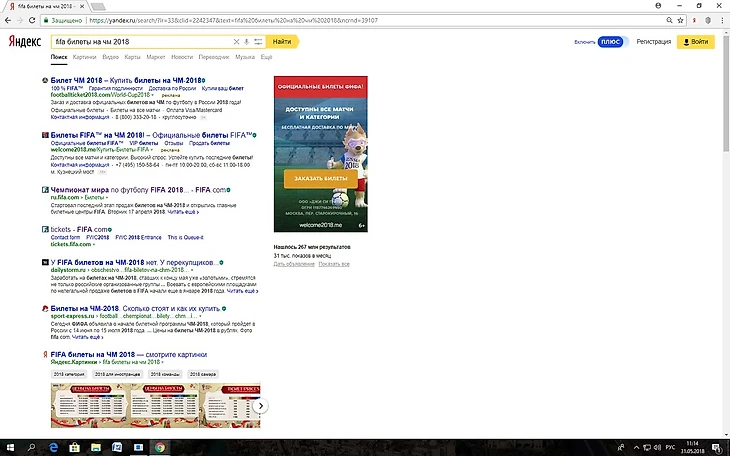Click the Chrome address bar URL
Image resolution: width=730 pixels, height=456 pixels.
(233, 20)
